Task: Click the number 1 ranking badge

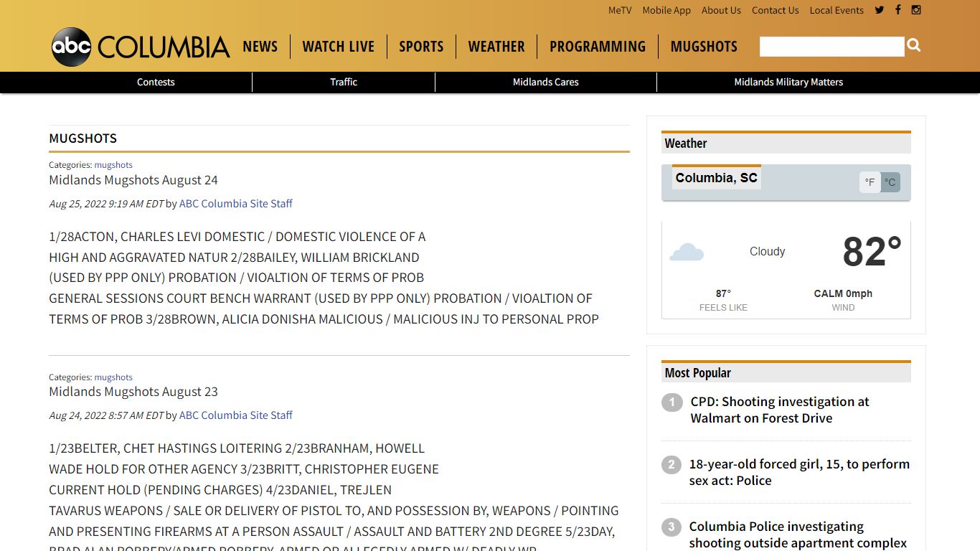Action: tap(672, 402)
